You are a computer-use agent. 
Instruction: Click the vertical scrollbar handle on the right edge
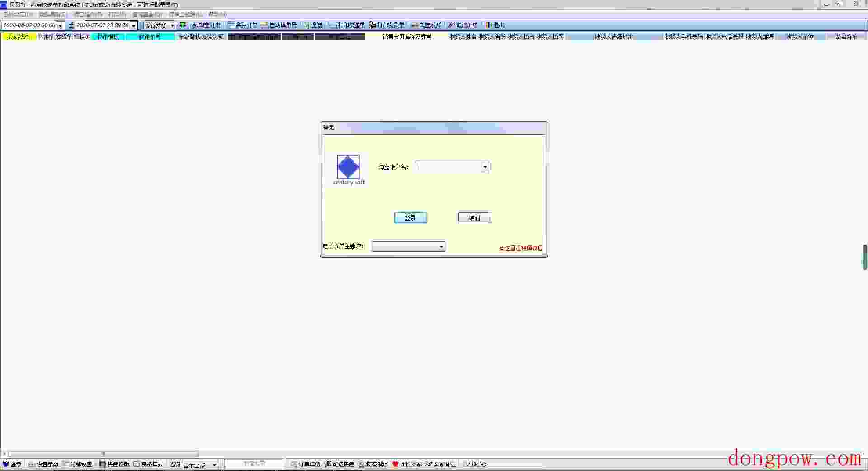[x=865, y=257]
